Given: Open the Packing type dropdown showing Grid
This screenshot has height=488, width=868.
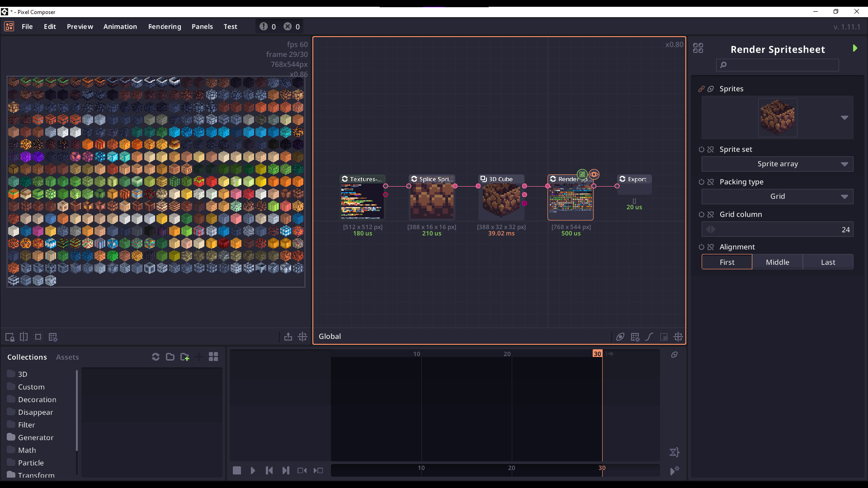Looking at the screenshot, I should [x=777, y=196].
